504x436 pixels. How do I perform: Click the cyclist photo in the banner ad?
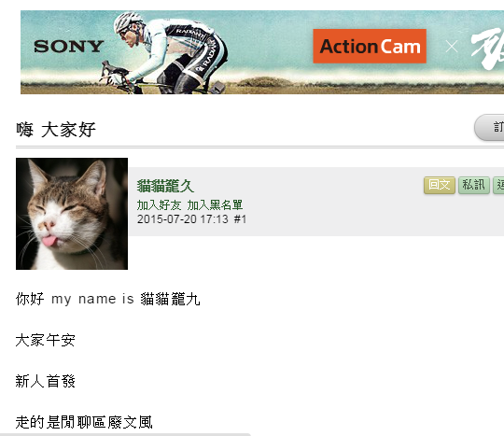pyautogui.click(x=163, y=52)
